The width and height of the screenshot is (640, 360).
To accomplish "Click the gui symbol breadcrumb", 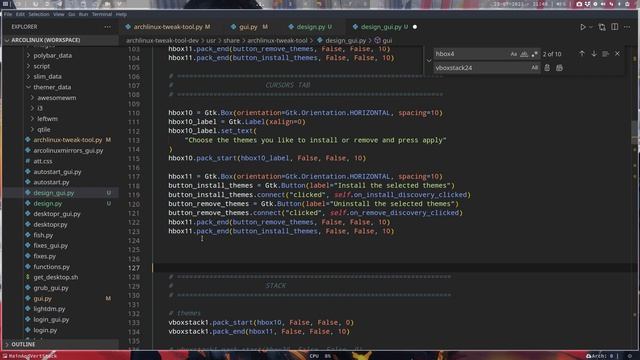I will pyautogui.click(x=383, y=40).
